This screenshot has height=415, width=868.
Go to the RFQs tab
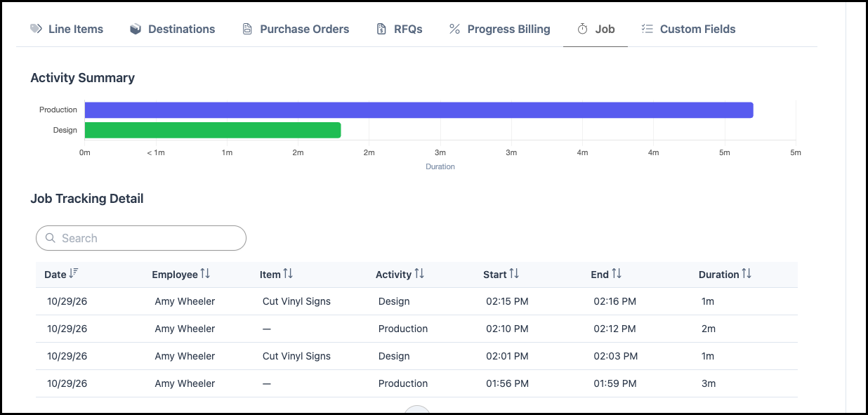(400, 29)
